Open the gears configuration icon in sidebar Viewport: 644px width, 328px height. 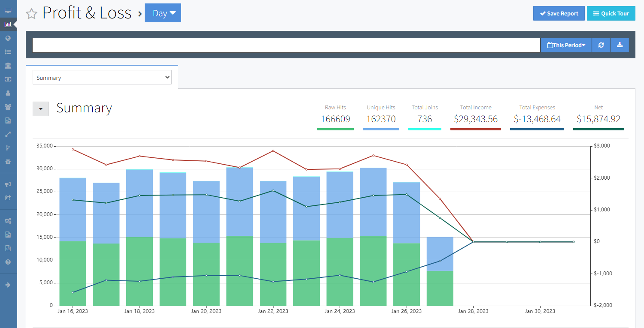click(x=8, y=221)
